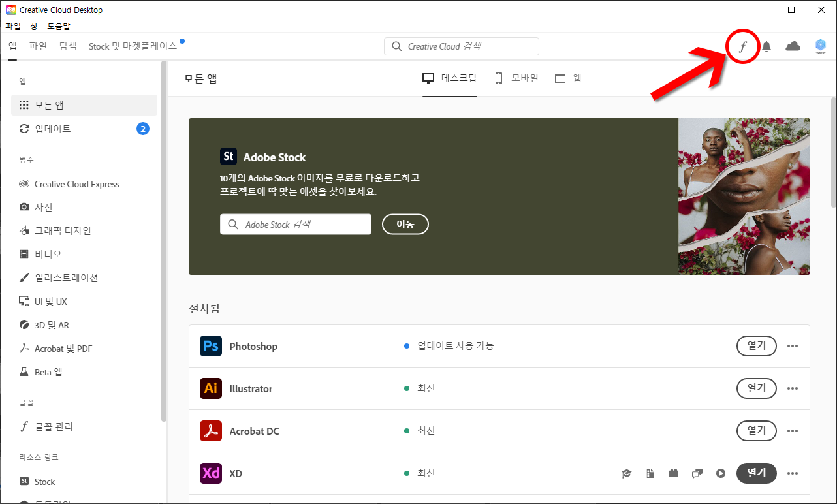The image size is (837, 504).
Task: Open UI 및 UX category
Action: pyautogui.click(x=84, y=302)
